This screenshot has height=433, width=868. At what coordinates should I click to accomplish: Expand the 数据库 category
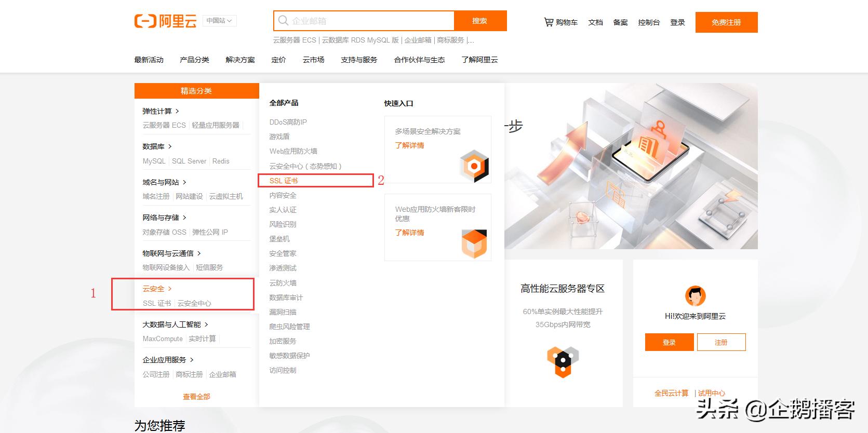coord(157,146)
